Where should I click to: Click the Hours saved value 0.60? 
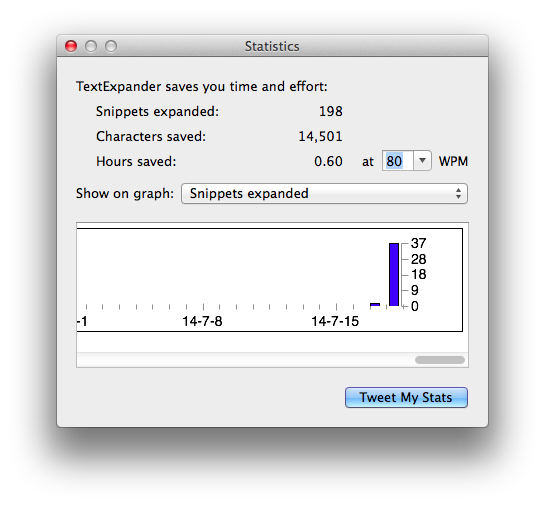tap(328, 161)
